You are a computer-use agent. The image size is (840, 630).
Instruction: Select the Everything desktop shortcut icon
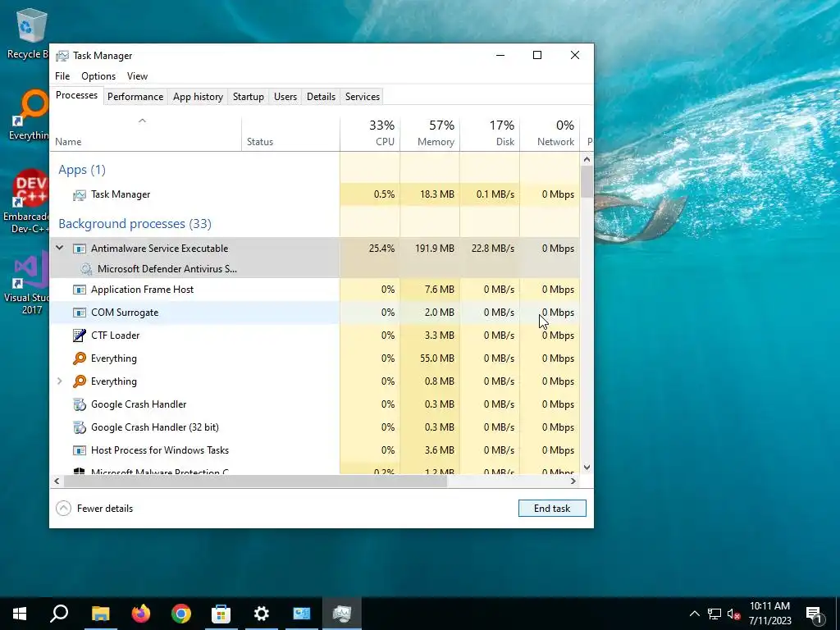[x=32, y=107]
